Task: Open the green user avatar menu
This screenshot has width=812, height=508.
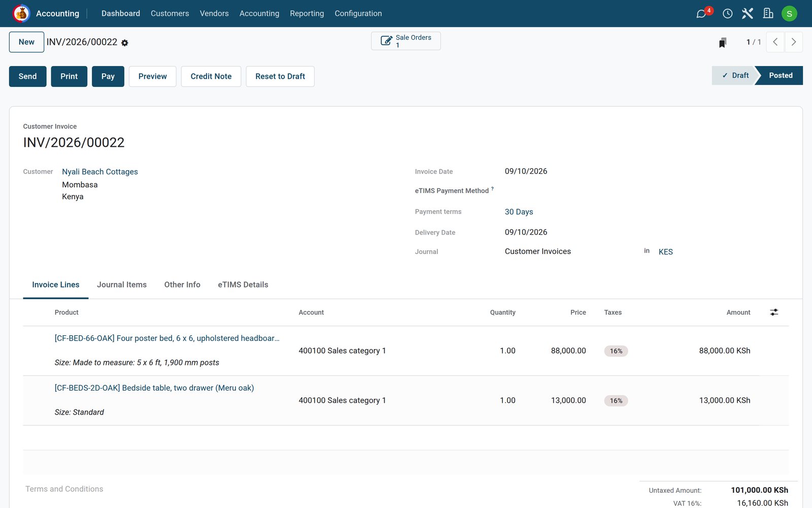Action: 789,14
